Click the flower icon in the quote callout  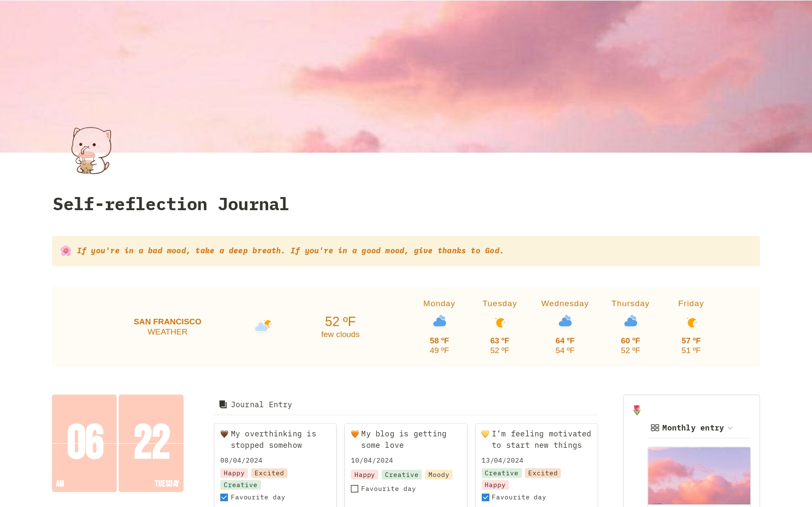point(66,251)
